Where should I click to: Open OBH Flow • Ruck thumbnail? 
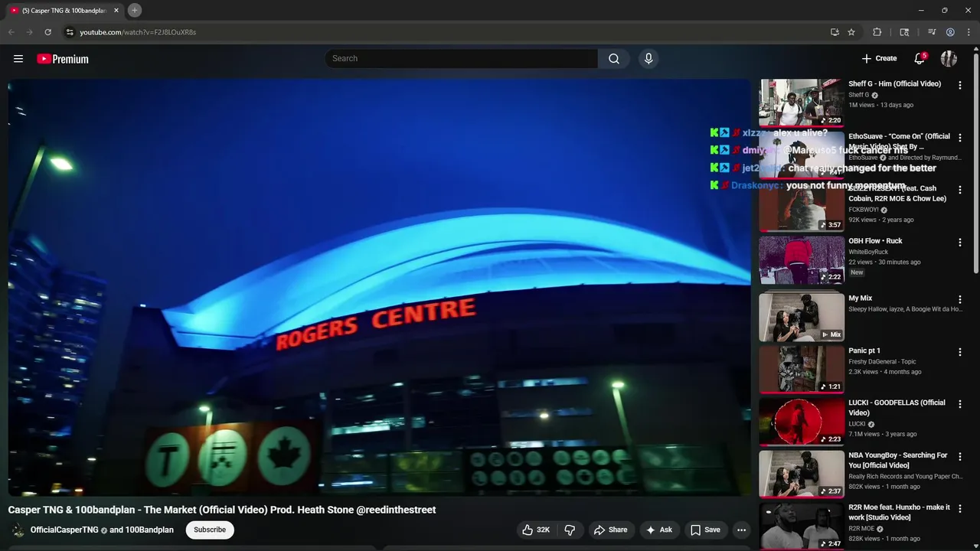click(x=802, y=259)
